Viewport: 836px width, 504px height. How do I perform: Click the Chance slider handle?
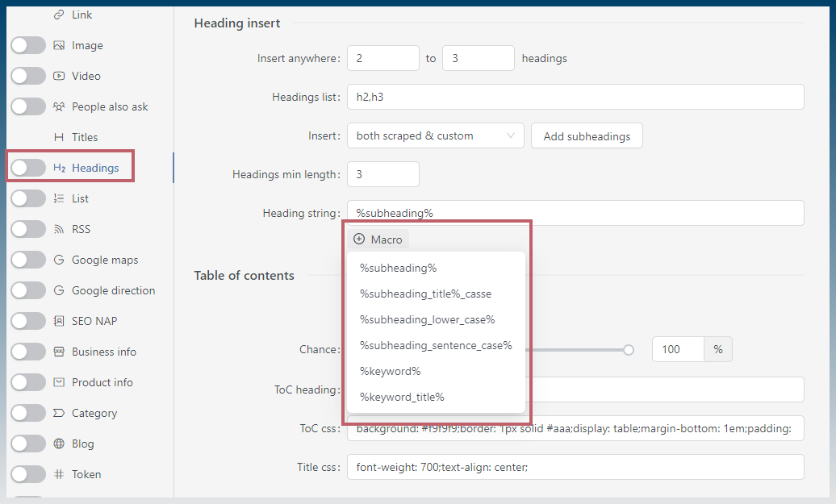pos(629,349)
